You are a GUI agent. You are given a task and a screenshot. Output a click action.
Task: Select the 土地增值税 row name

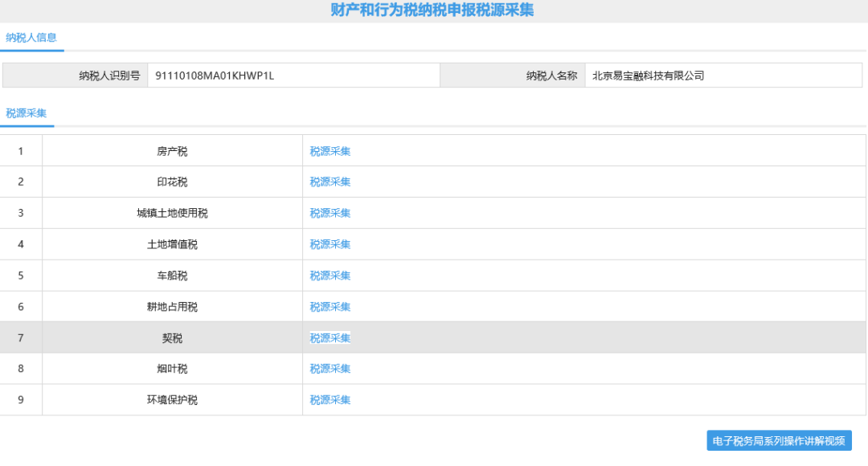coord(172,244)
